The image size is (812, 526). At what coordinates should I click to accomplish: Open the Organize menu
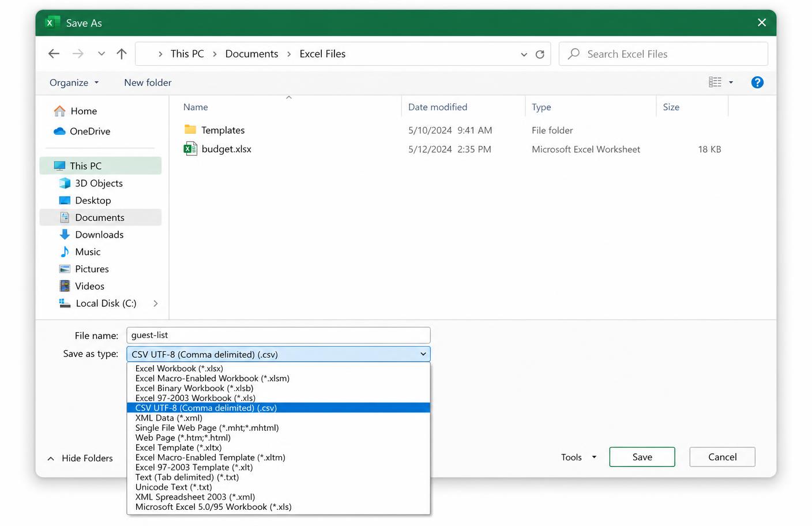tap(74, 82)
